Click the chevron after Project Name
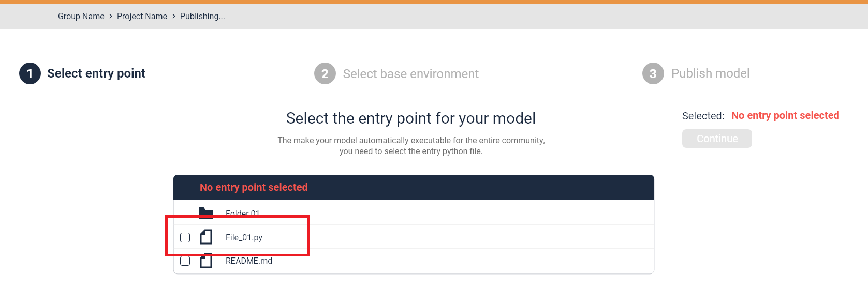The width and height of the screenshot is (868, 304). (x=174, y=17)
